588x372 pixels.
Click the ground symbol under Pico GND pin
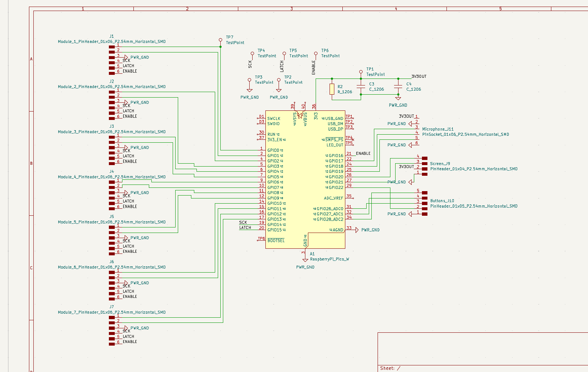[x=305, y=260]
